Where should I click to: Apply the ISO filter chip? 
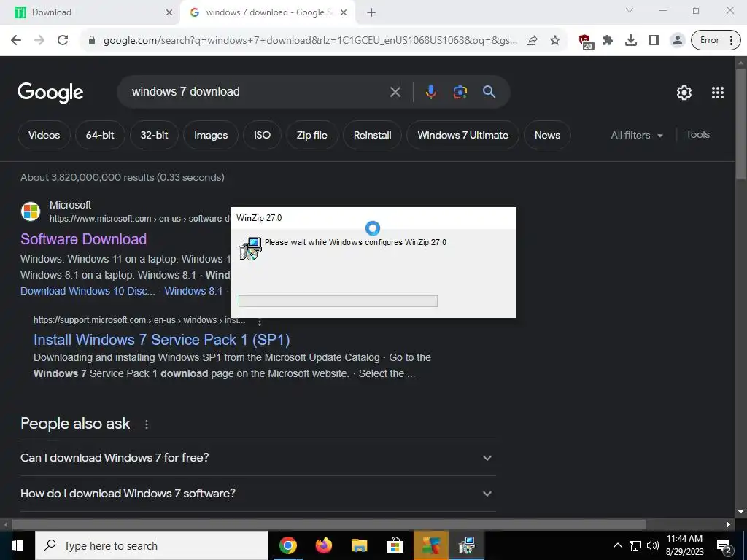(x=262, y=135)
